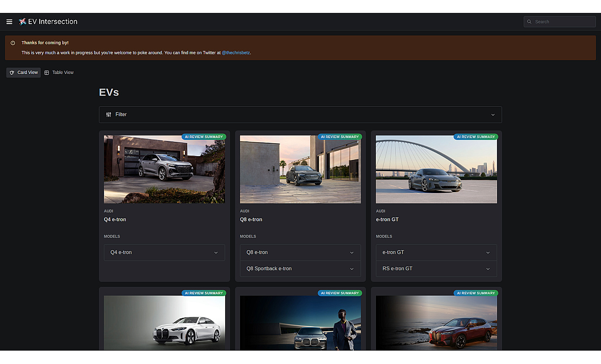Click the AI Review Summary badge on the white BMW card

point(204,293)
